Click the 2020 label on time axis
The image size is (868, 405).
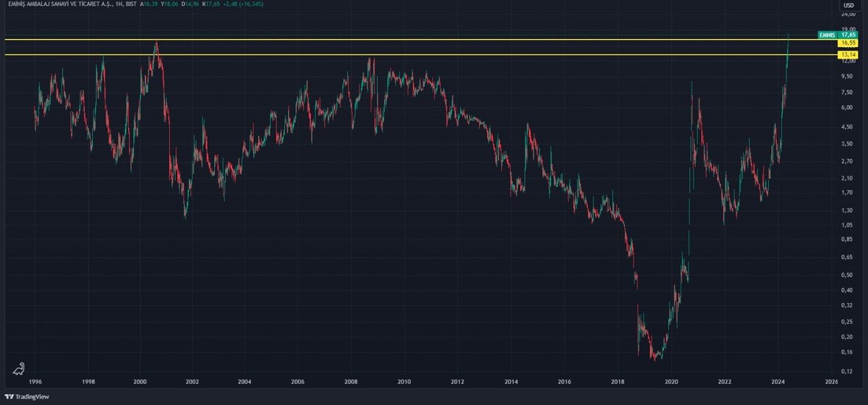coord(671,380)
